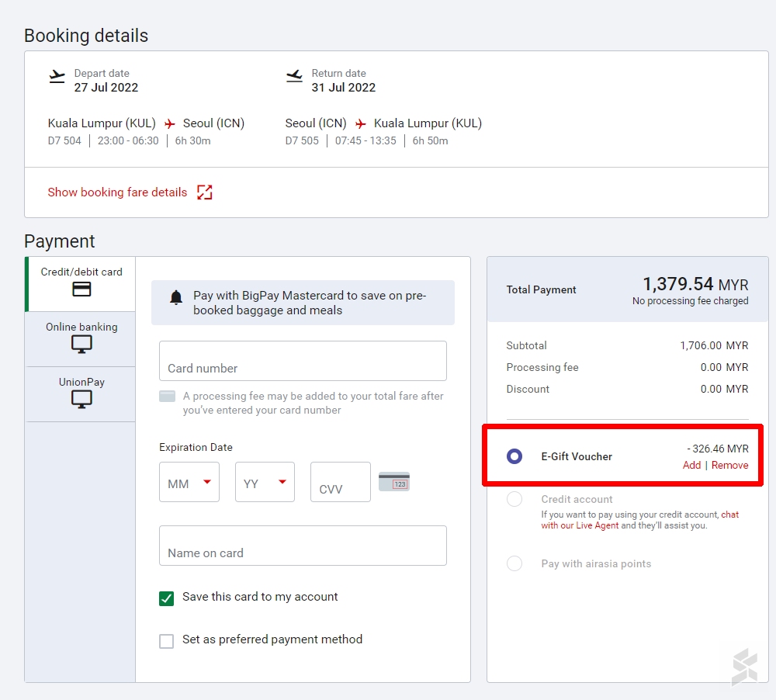This screenshot has width=776, height=700.
Task: Click the departure plane icon
Action: (57, 76)
